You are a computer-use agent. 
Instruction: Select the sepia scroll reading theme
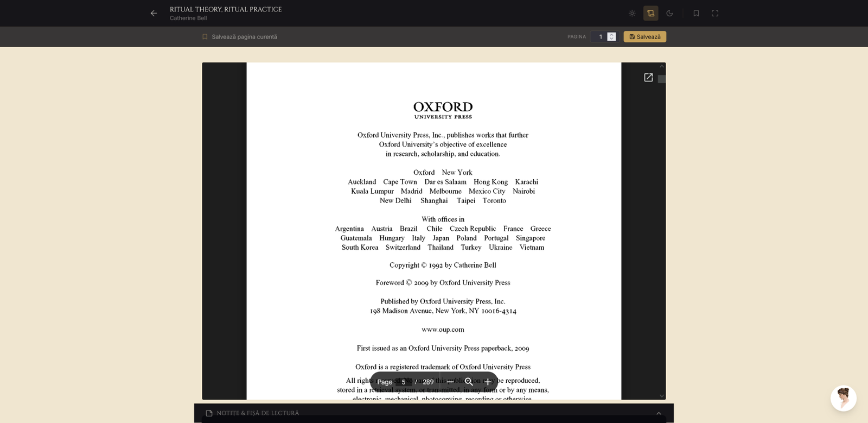pyautogui.click(x=651, y=13)
